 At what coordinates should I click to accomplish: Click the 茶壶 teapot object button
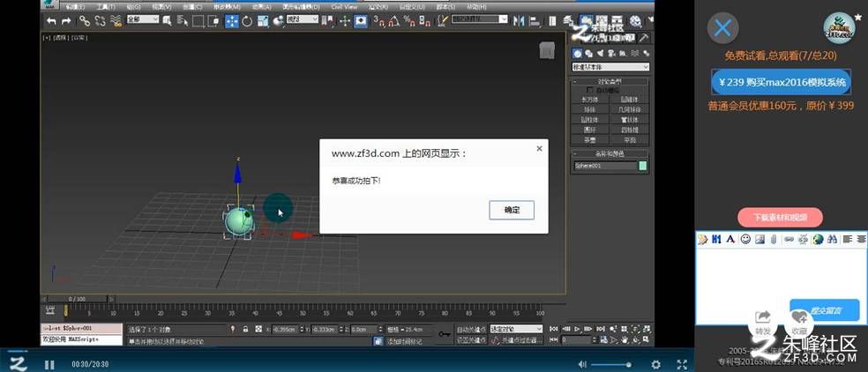tap(590, 139)
